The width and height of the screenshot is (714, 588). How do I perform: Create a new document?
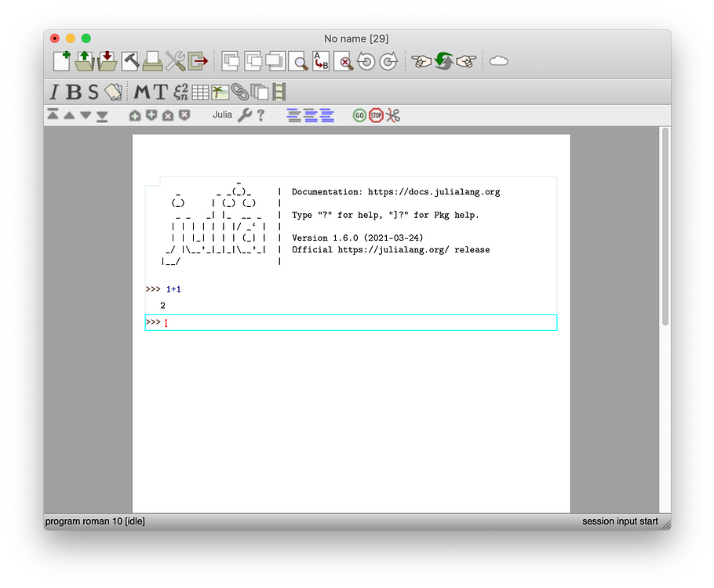(61, 61)
